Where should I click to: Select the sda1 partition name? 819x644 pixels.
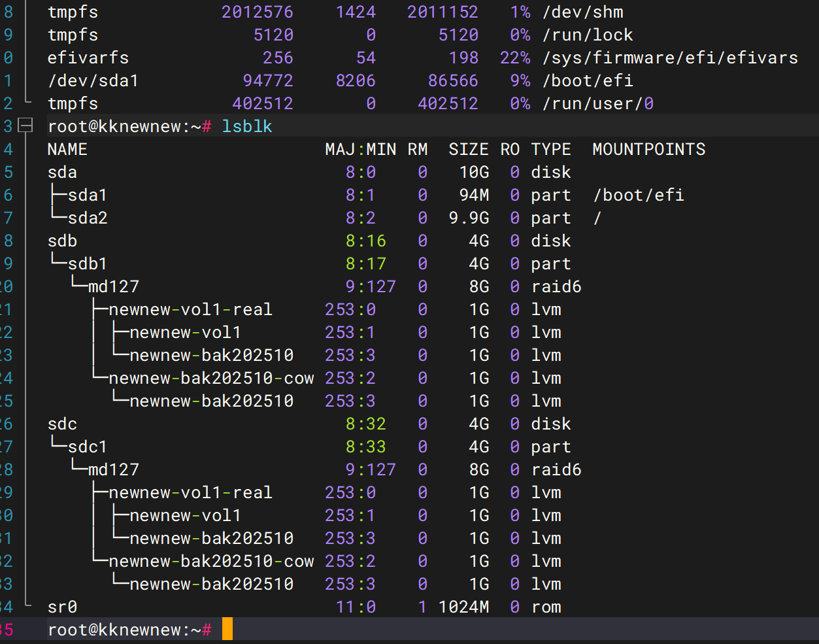point(88,195)
